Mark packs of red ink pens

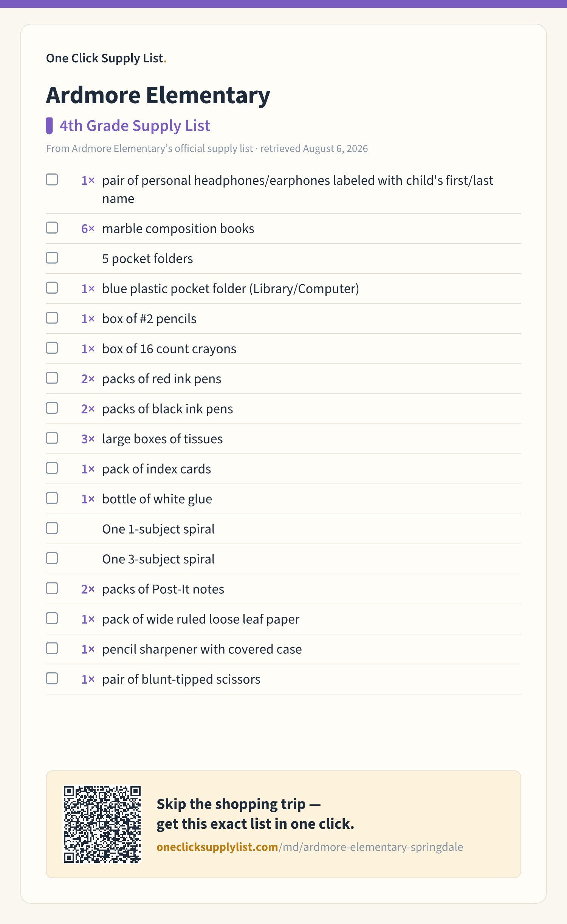[x=52, y=378]
